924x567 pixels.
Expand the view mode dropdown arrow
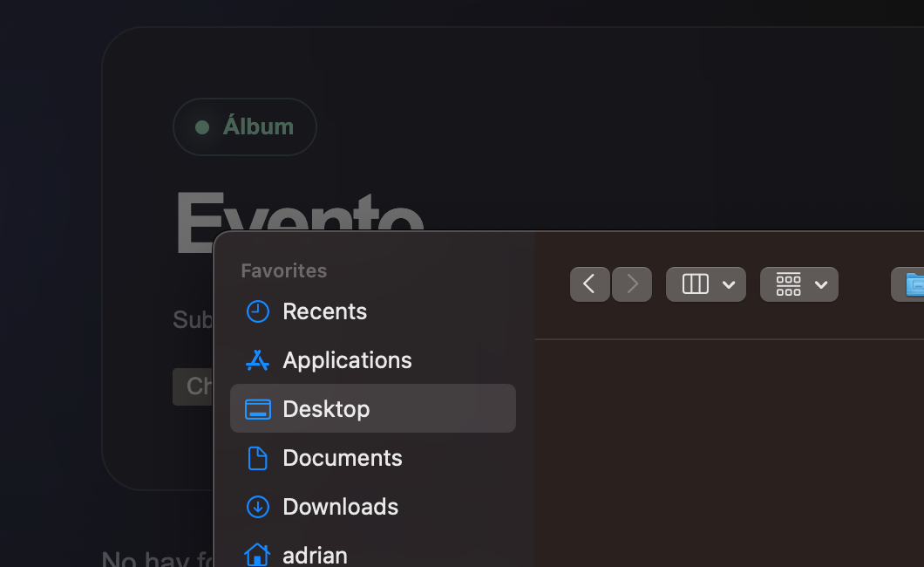[729, 284]
